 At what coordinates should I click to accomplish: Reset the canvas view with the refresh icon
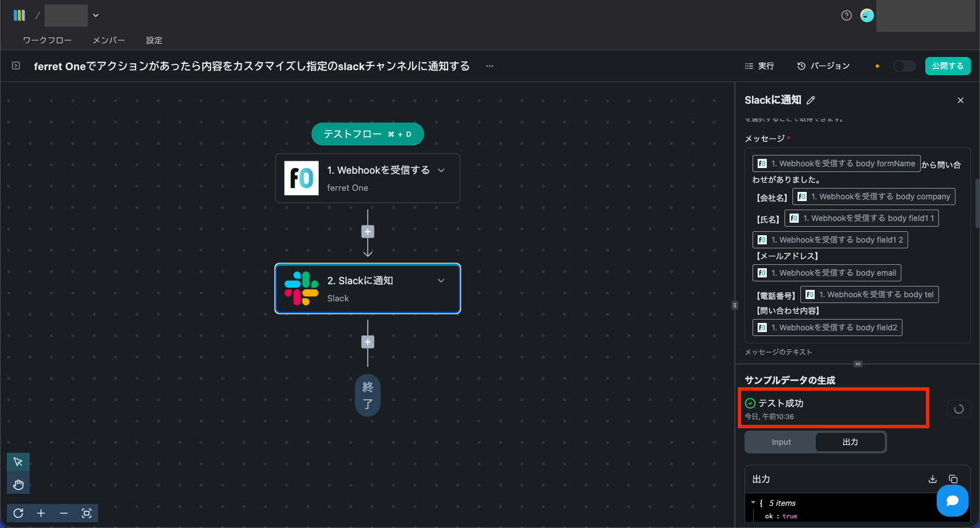coord(18,513)
